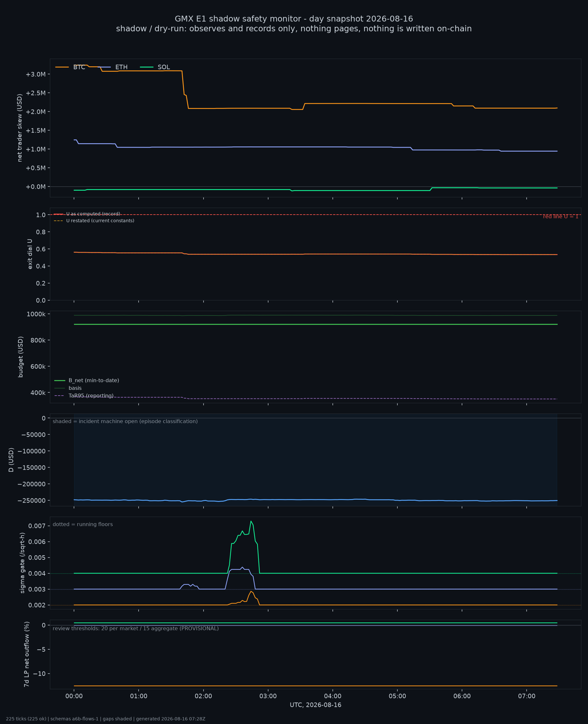Select legend entry 'TaR95 (reporting)'

(x=91, y=396)
